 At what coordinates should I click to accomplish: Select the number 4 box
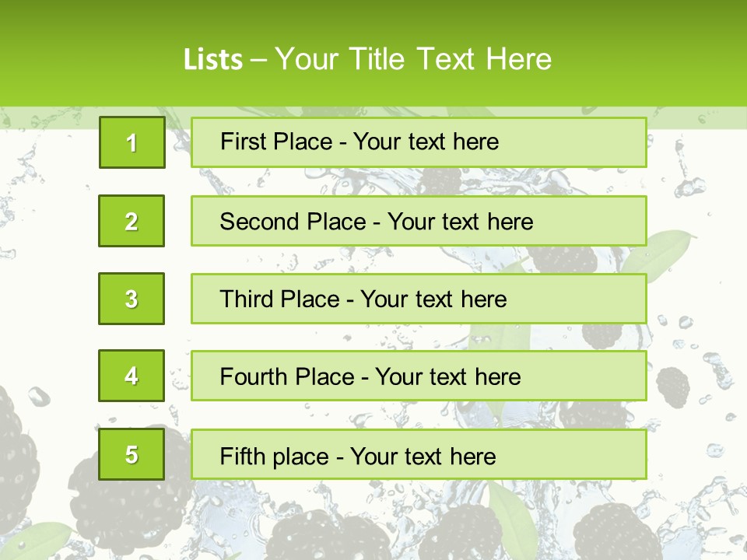(132, 376)
